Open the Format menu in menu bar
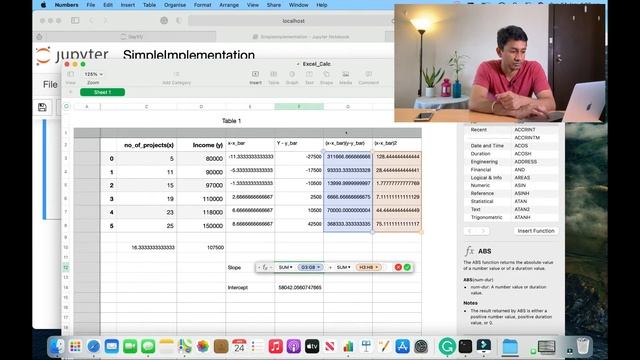The width and height of the screenshot is (640, 360). click(x=202, y=5)
